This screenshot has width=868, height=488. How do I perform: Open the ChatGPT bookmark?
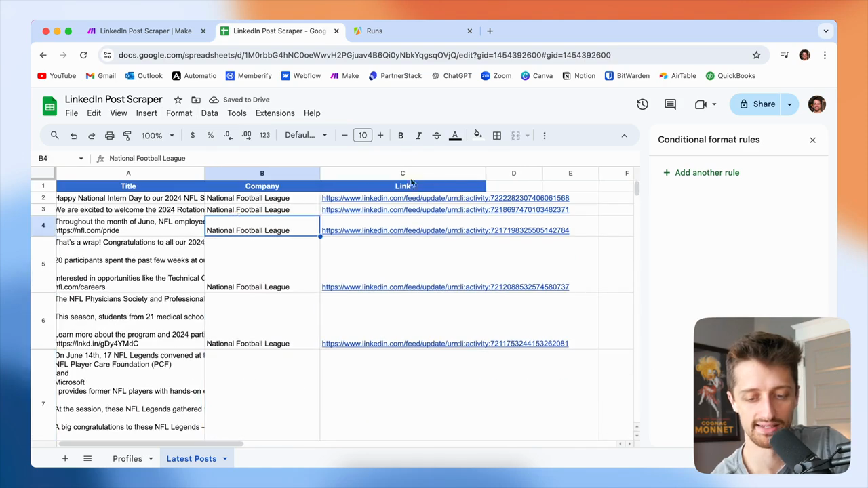click(x=450, y=76)
